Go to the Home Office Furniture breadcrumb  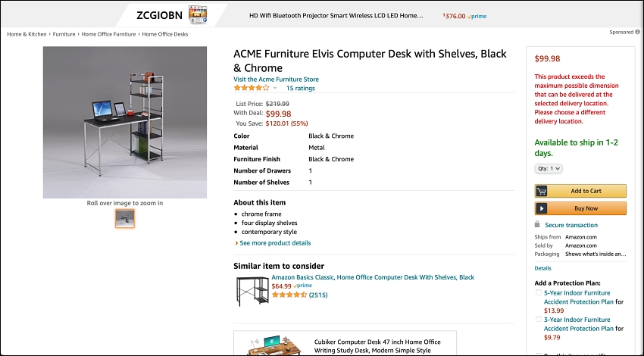[108, 34]
